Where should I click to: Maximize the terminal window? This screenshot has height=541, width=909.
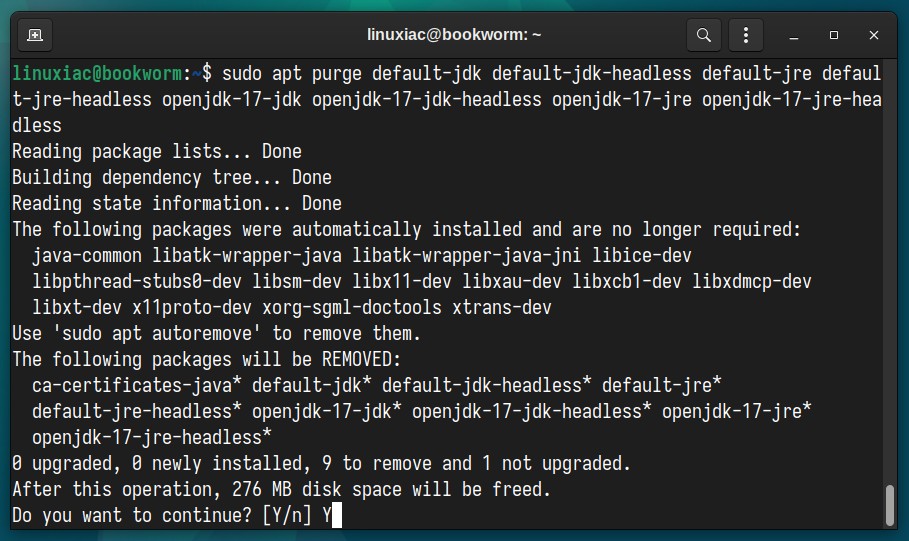tap(834, 35)
